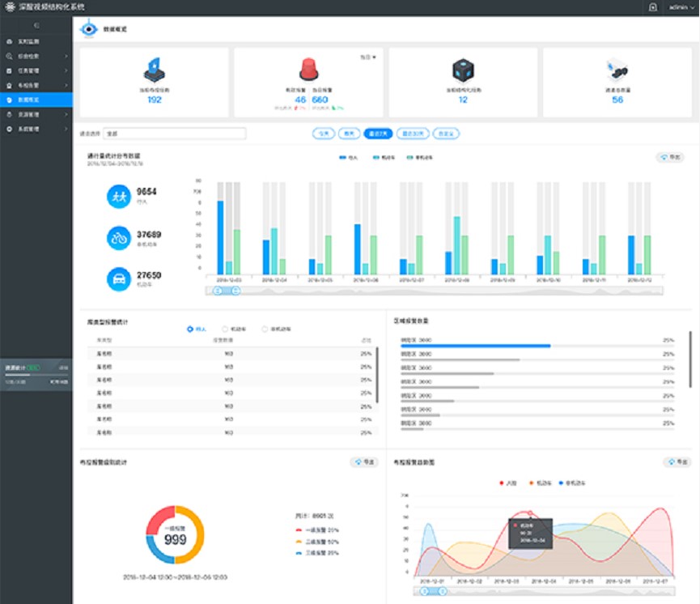Select the 行人 radio button in alarm statistics

(190, 329)
